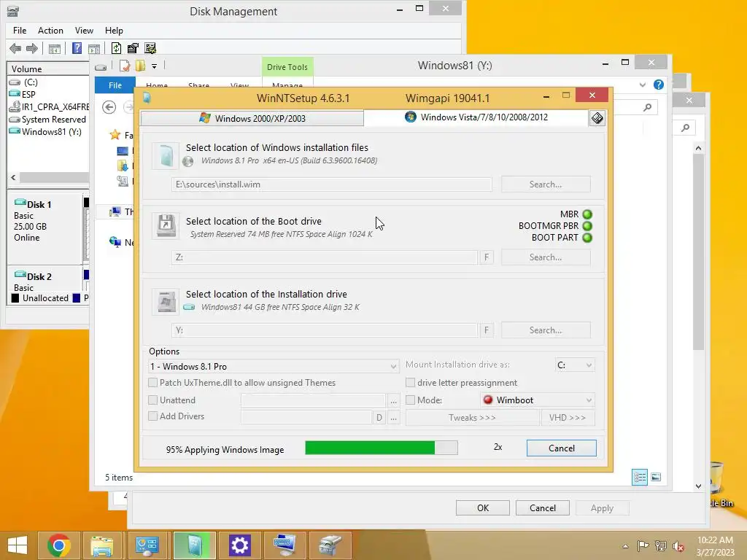The width and height of the screenshot is (747, 560).
Task: Select Windows Vista/7/8/10/2008/2012 tab
Action: 476,117
